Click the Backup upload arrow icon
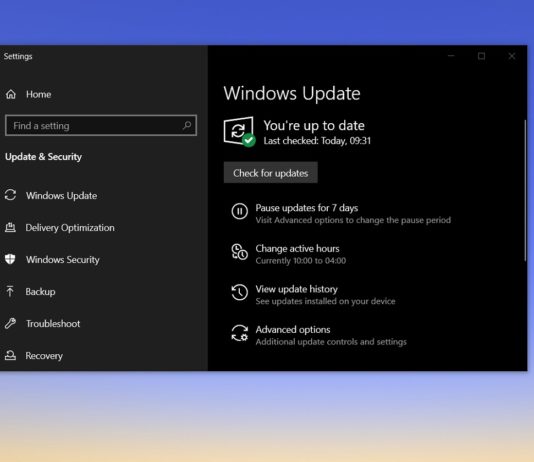 click(10, 291)
